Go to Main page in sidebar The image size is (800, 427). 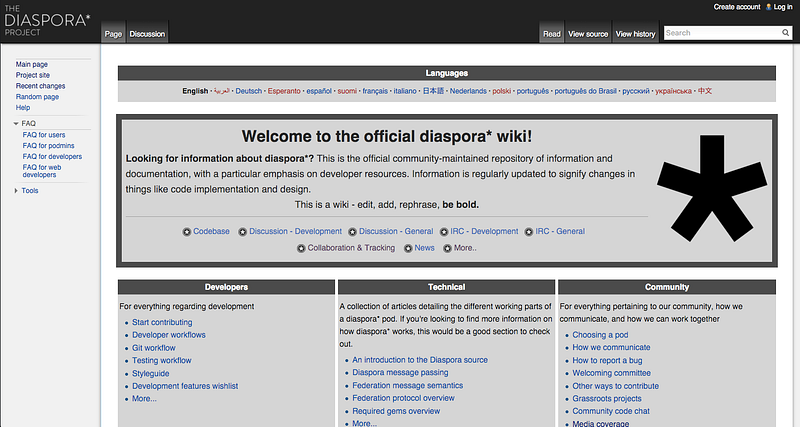point(32,64)
